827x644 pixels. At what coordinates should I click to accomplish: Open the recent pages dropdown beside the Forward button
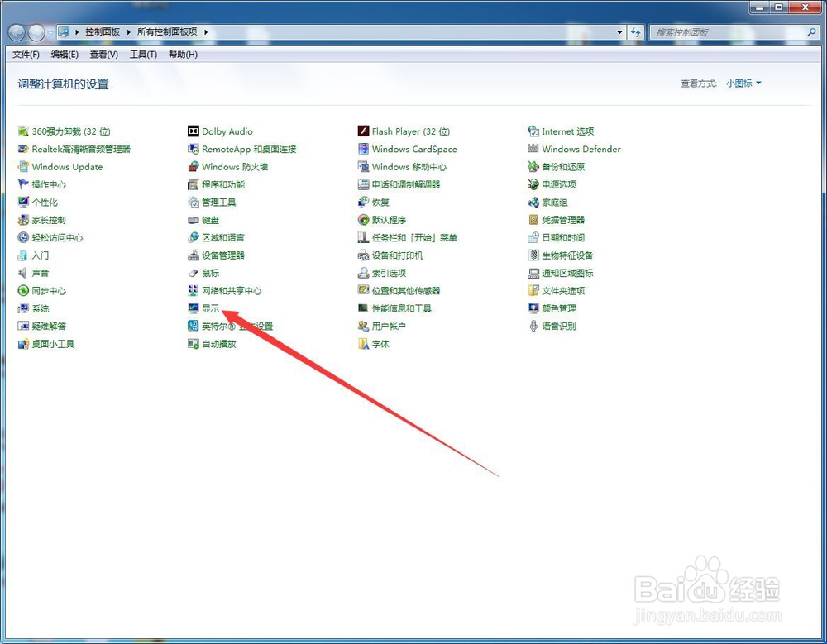(x=50, y=33)
